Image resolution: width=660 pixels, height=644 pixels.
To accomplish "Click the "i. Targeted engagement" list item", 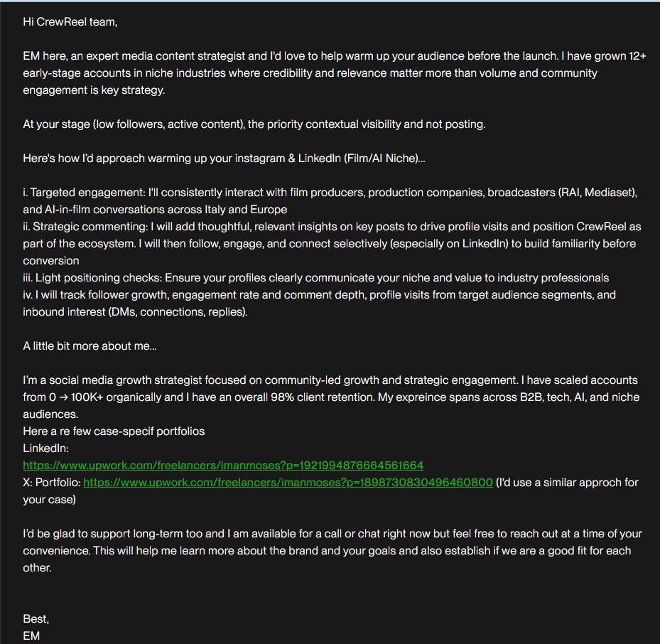I will click(x=213, y=193).
